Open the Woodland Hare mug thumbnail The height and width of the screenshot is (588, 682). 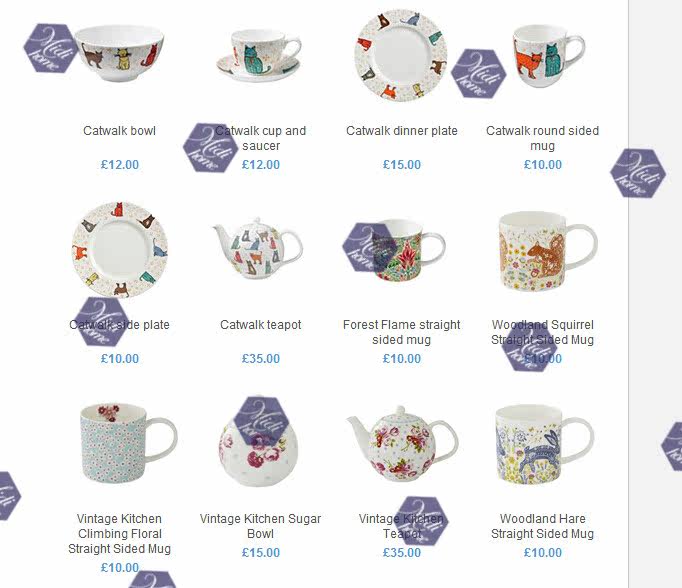click(x=545, y=444)
